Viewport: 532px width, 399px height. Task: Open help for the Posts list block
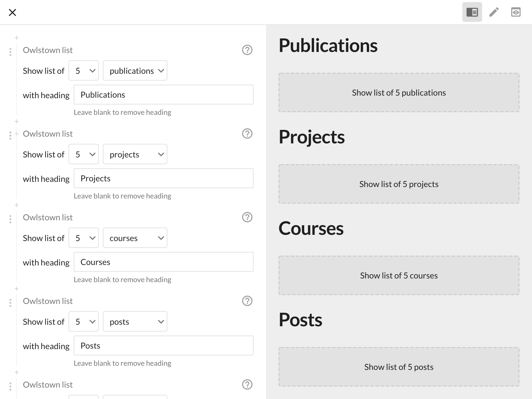point(247,301)
